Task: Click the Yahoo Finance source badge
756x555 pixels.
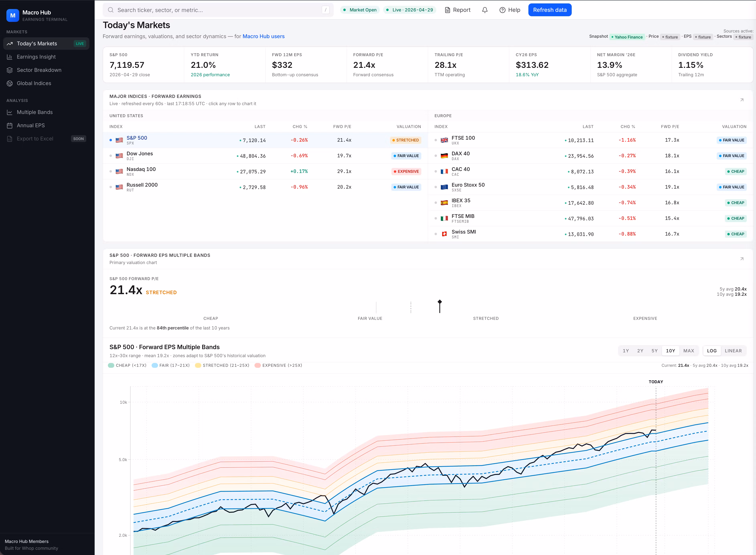Action: click(x=627, y=37)
